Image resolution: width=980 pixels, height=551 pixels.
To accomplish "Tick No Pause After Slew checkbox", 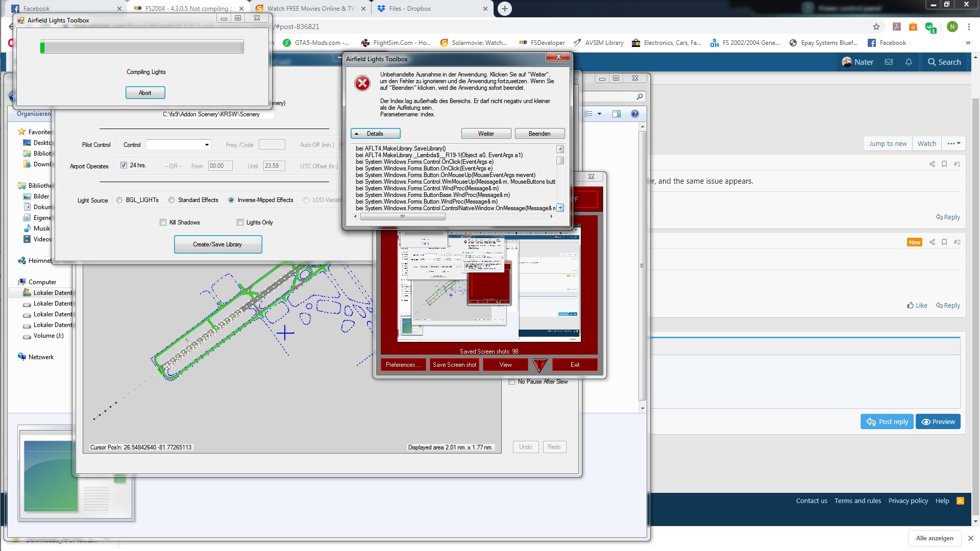I will (512, 382).
